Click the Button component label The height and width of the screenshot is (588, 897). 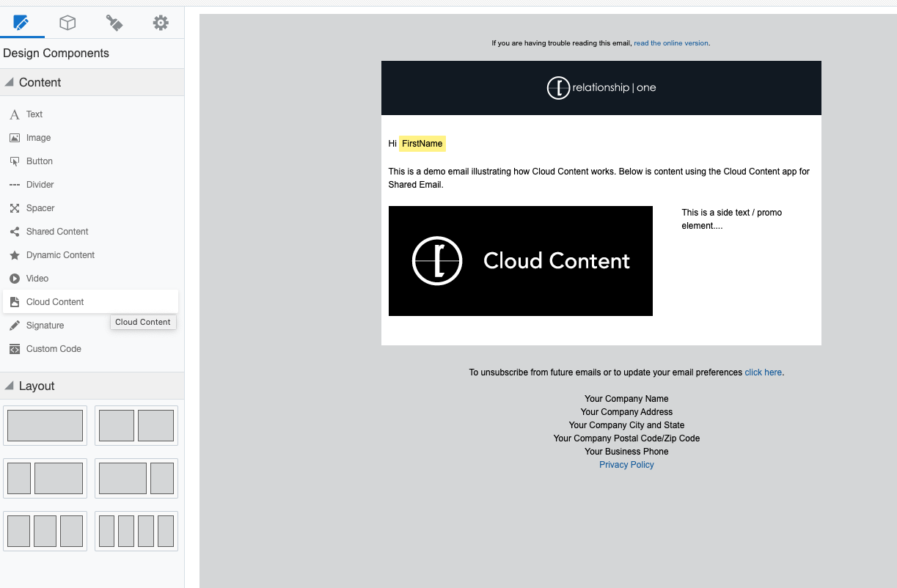[x=40, y=161]
